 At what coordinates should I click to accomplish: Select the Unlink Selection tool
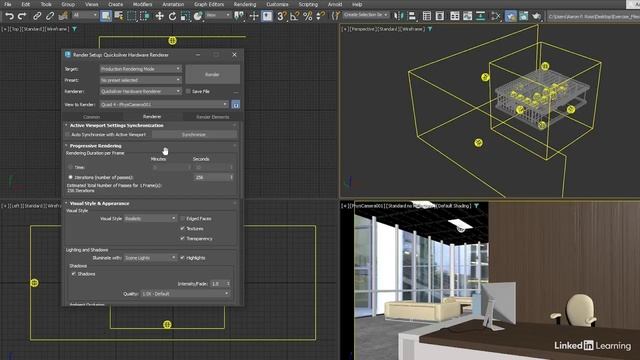coord(50,16)
